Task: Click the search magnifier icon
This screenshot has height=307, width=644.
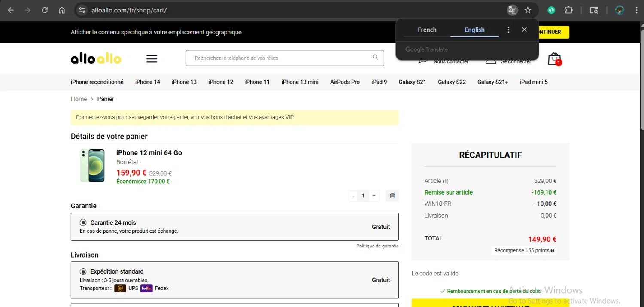Action: click(x=375, y=57)
